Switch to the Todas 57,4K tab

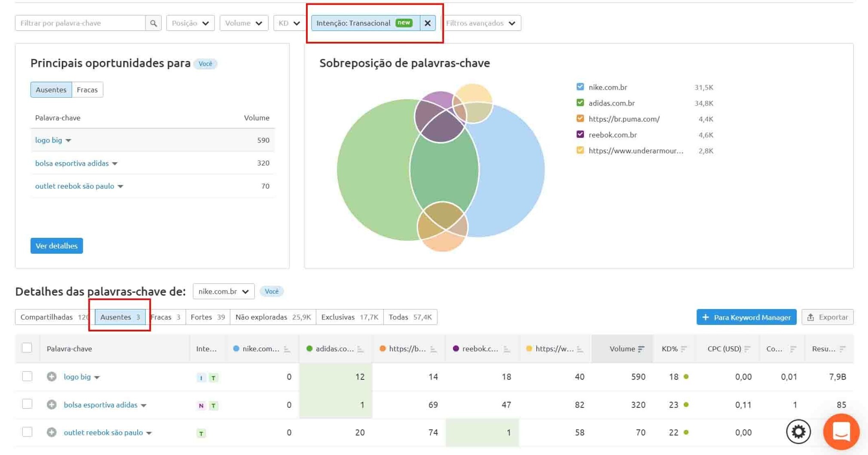[410, 317]
